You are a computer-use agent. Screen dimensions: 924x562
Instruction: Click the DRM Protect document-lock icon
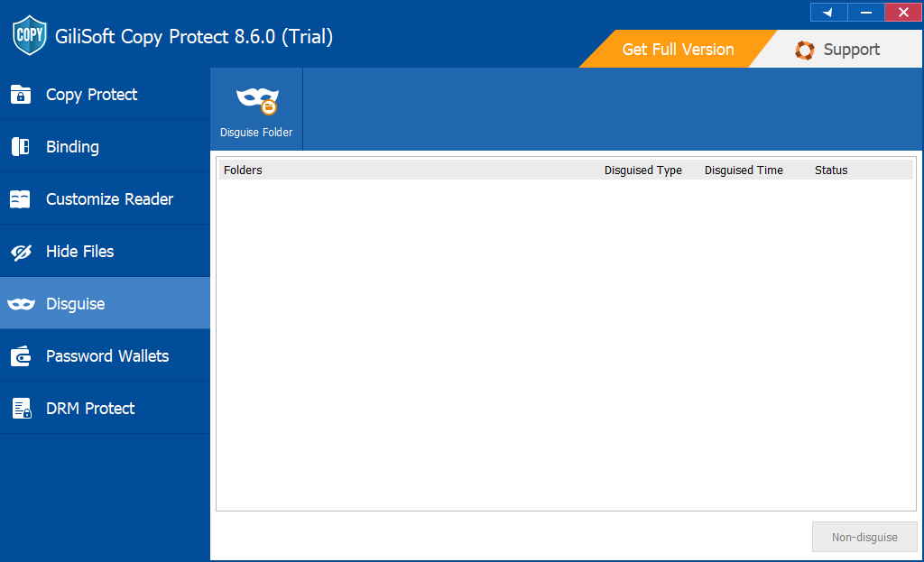[22, 409]
